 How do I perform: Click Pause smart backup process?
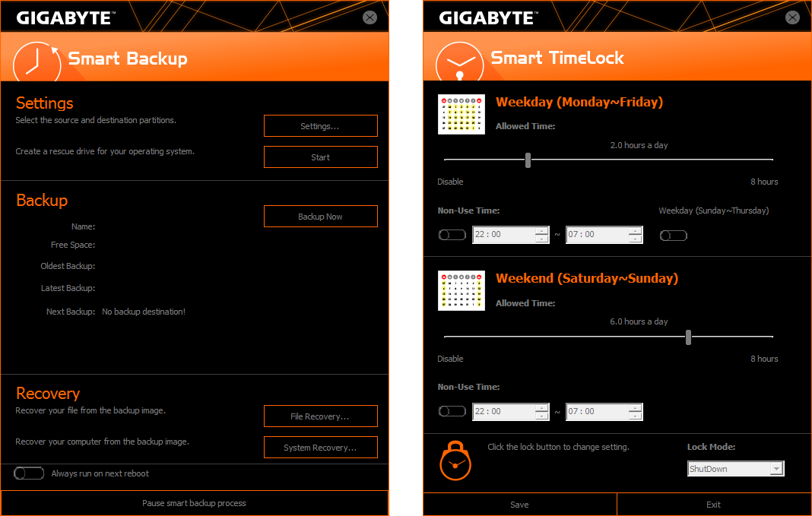click(x=194, y=503)
